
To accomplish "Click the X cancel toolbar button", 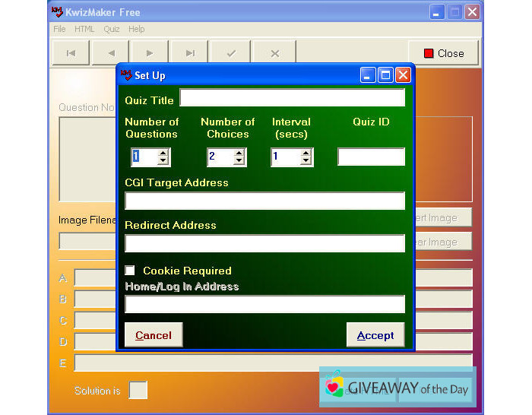I will [x=274, y=53].
